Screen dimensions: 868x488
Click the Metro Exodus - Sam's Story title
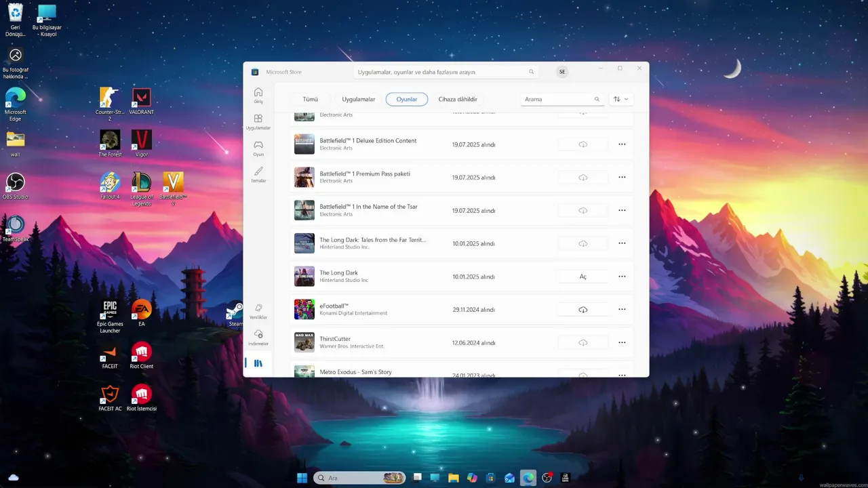[x=356, y=371]
